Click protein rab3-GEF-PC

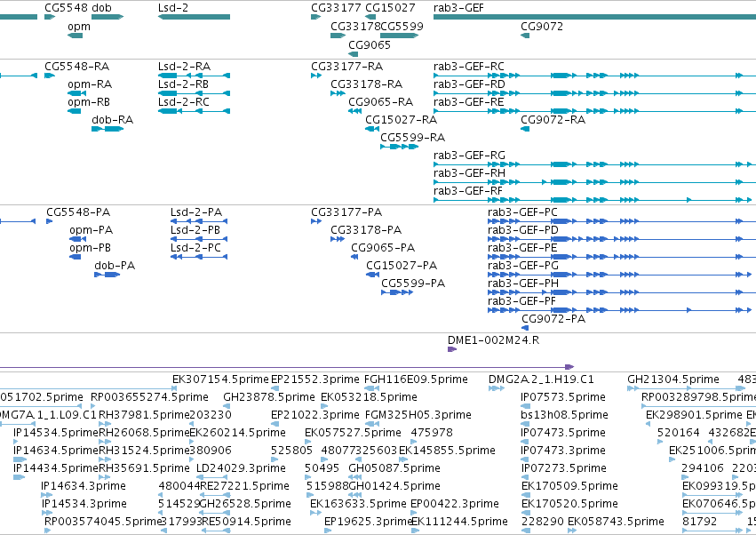coord(522,212)
